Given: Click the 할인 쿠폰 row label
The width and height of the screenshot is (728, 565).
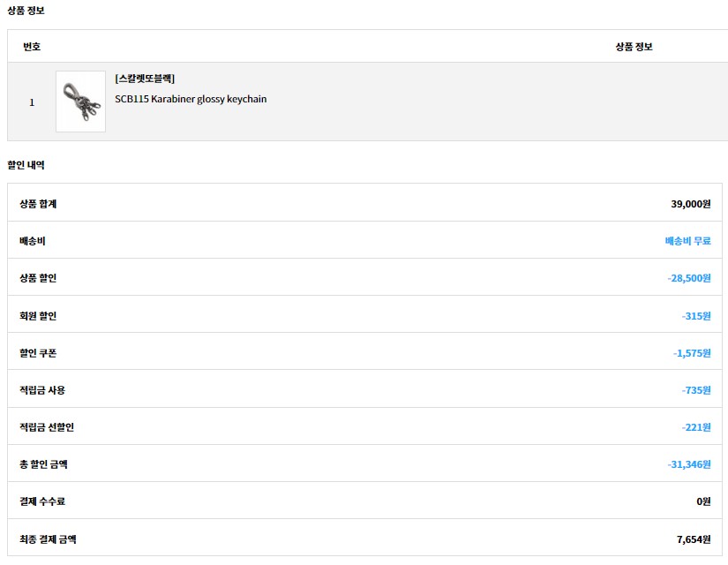Looking at the screenshot, I should [38, 353].
